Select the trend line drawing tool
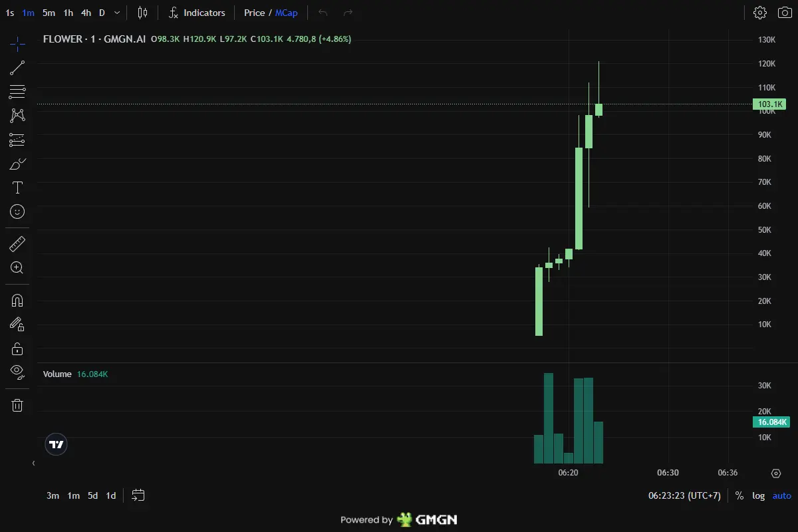798x532 pixels. click(17, 68)
